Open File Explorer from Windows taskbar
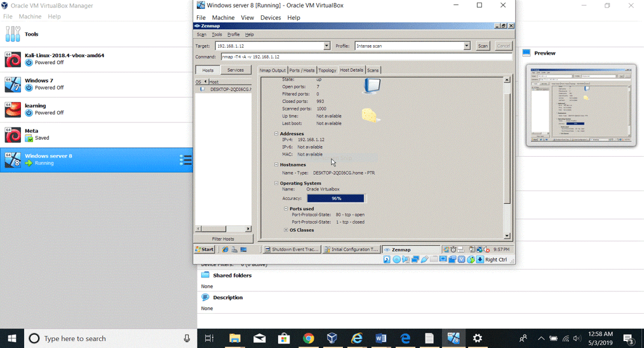Viewport: 644px width, 348px height. (x=235, y=338)
